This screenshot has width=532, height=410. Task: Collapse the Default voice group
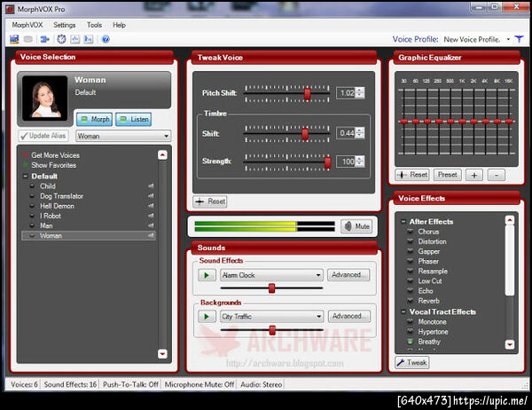point(25,177)
